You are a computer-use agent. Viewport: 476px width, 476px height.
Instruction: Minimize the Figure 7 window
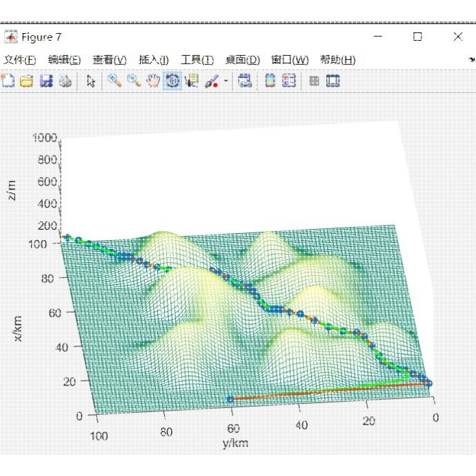click(378, 37)
